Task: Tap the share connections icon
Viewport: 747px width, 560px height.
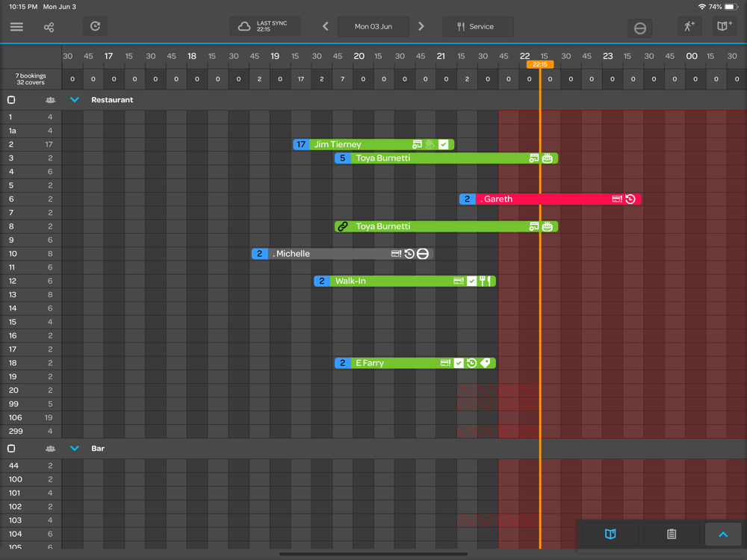Action: 49,27
